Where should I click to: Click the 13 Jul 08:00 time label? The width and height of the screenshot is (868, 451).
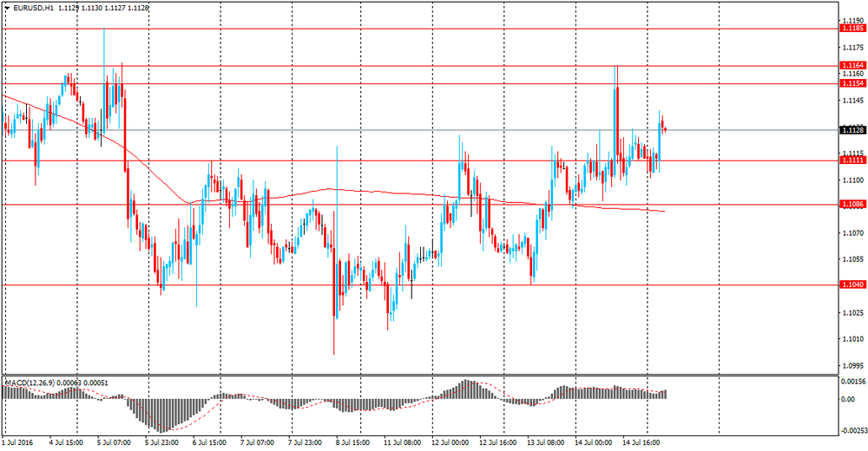pyautogui.click(x=545, y=442)
